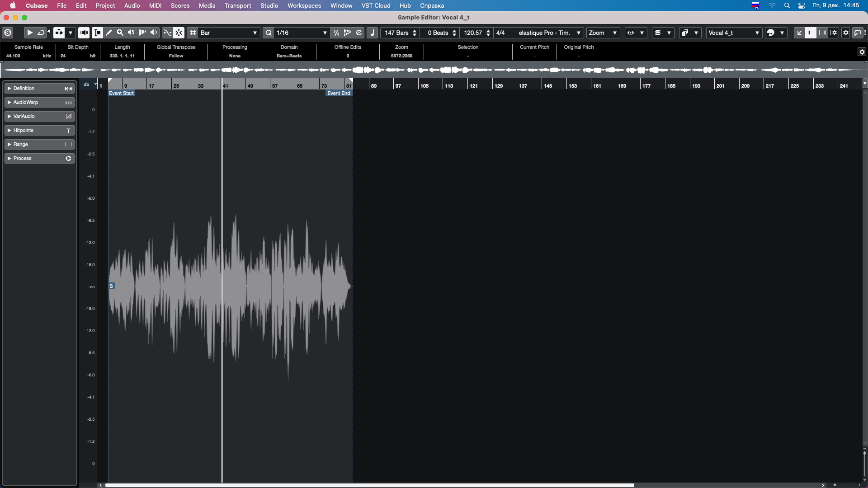The height and width of the screenshot is (488, 868).
Task: Open the Bar grid type dropdown
Action: 229,33
